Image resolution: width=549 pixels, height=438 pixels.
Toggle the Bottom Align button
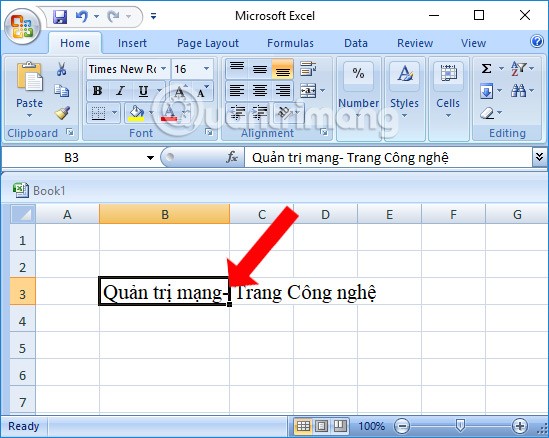(283, 69)
